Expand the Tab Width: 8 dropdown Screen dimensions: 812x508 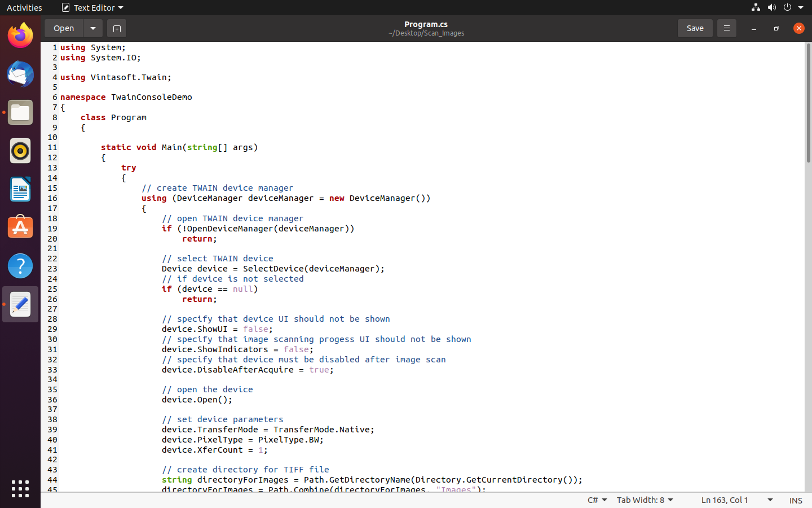645,500
